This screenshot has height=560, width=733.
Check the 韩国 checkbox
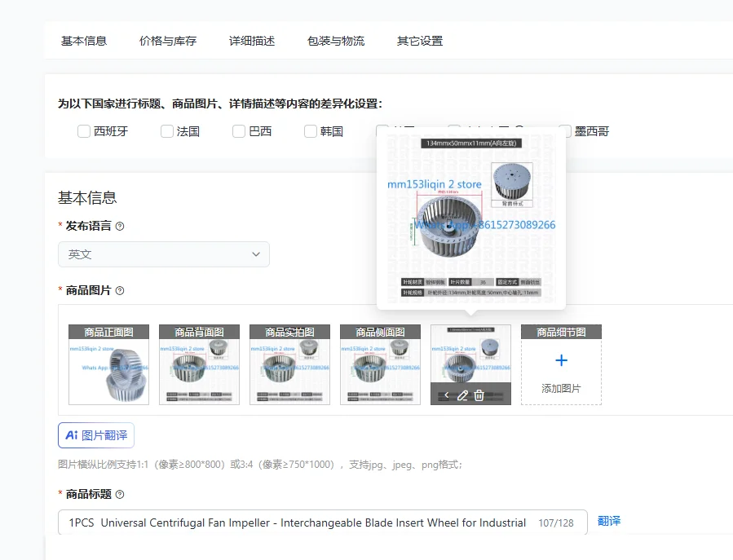click(x=311, y=131)
